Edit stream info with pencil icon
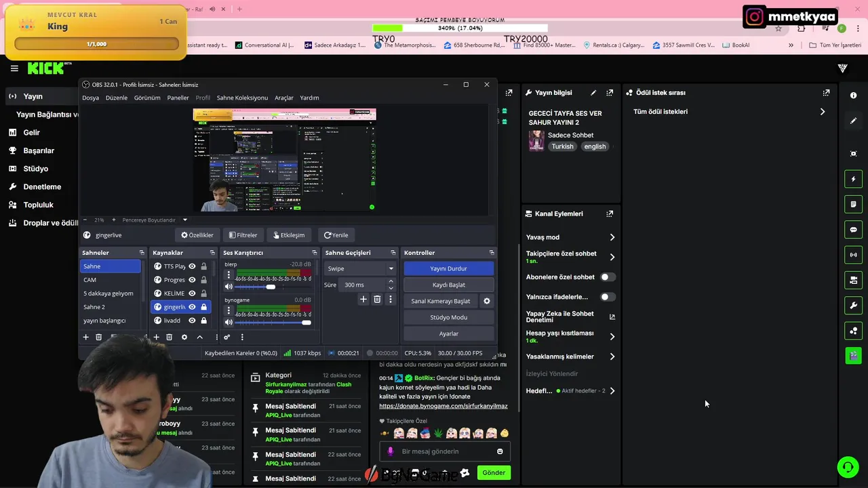 point(593,93)
